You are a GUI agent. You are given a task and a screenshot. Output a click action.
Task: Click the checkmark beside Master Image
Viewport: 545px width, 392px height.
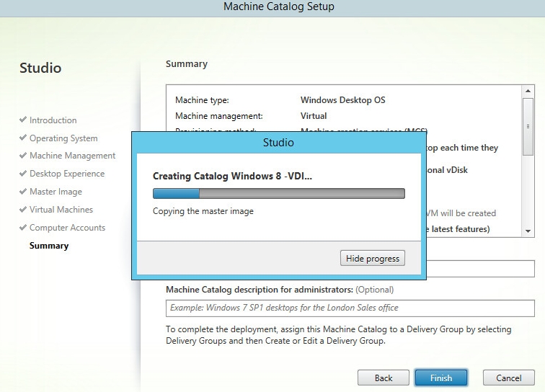pyautogui.click(x=23, y=191)
